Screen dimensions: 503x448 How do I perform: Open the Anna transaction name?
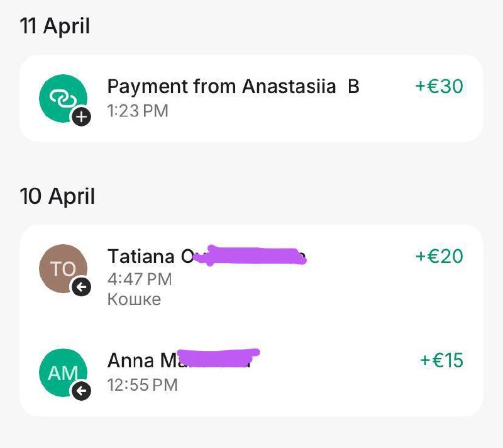pyautogui.click(x=140, y=360)
